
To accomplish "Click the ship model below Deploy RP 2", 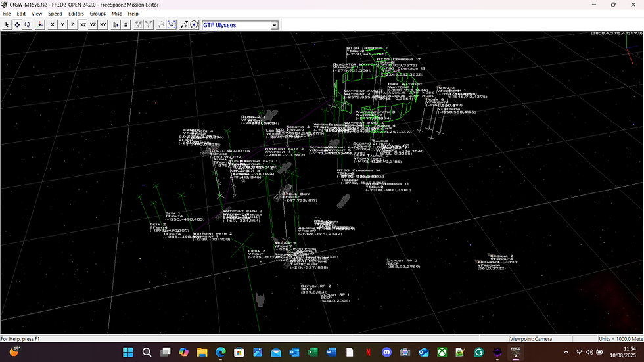I will [x=260, y=300].
